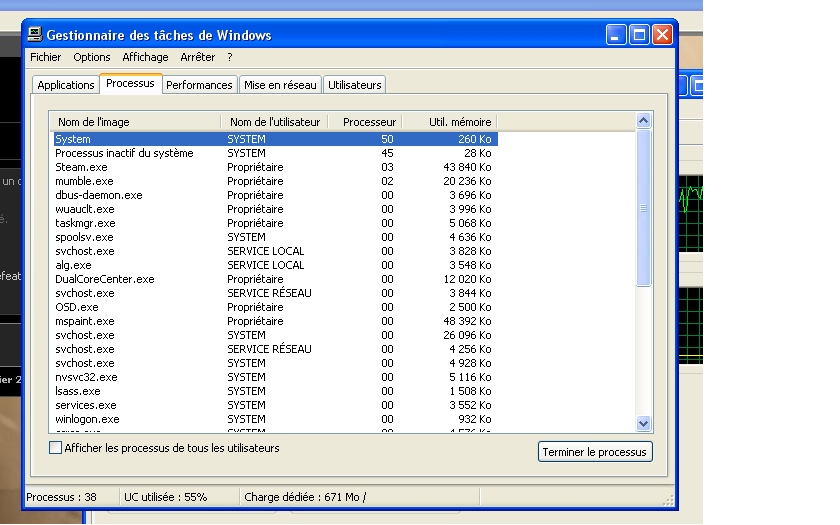
Task: Select the alg.exe process
Action: point(276,265)
